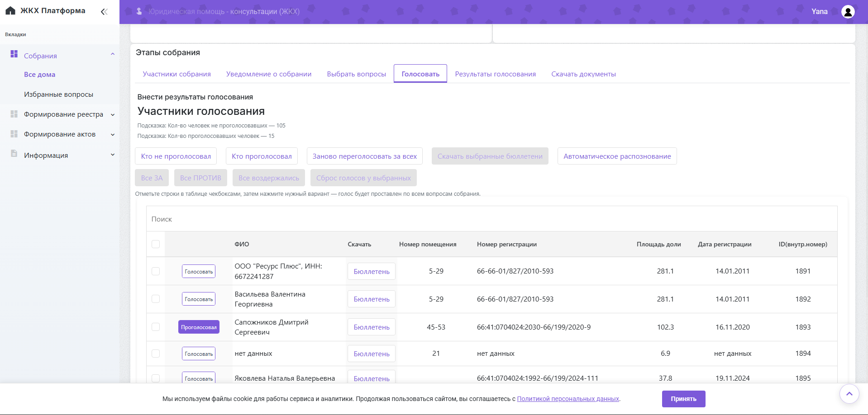Download Бюллетень in row ID 1894
Image resolution: width=868 pixels, height=415 pixels.
[372, 354]
